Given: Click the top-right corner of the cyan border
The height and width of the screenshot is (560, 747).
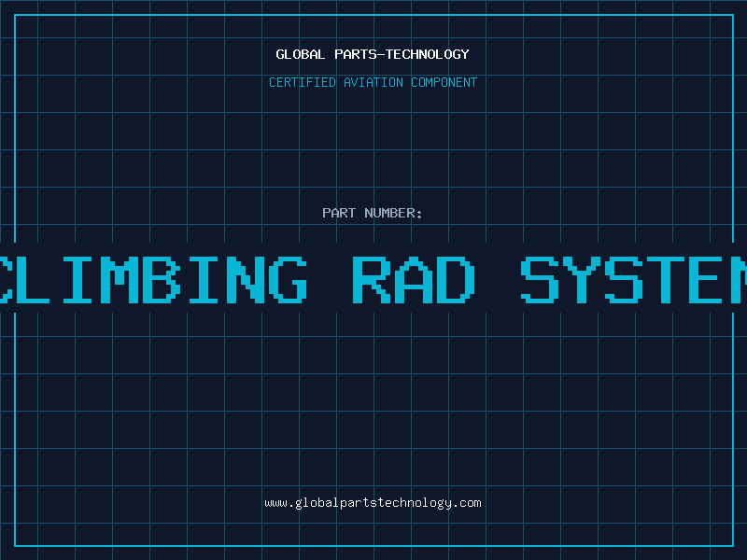Looking at the screenshot, I should (x=732, y=15).
